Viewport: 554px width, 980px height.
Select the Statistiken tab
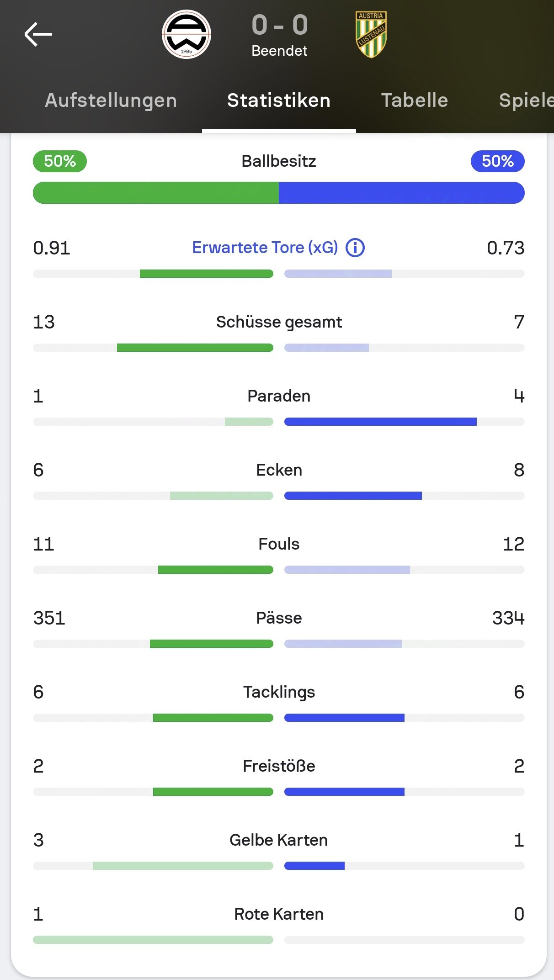(279, 101)
